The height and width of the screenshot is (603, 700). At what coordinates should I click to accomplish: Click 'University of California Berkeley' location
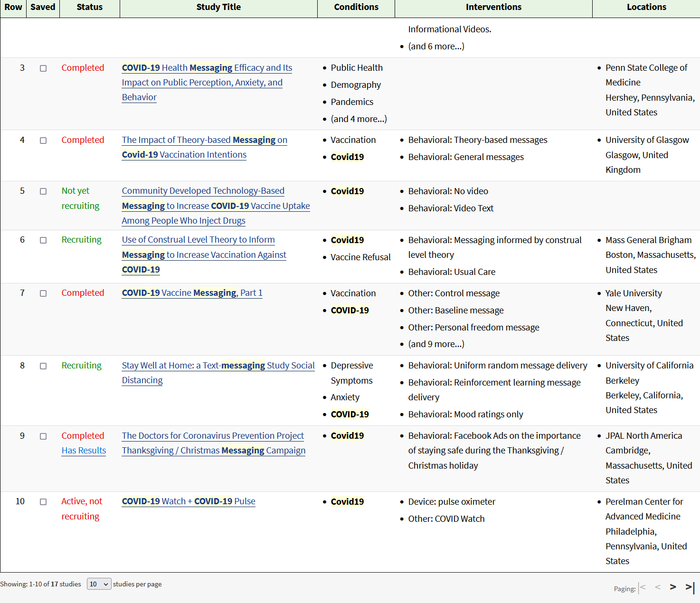pyautogui.click(x=649, y=373)
